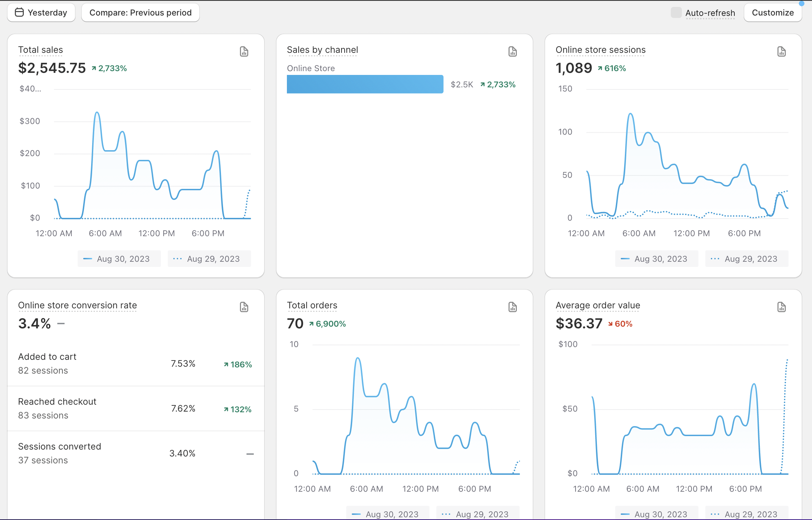
Task: Open the conversion rate report icon
Action: (x=244, y=307)
